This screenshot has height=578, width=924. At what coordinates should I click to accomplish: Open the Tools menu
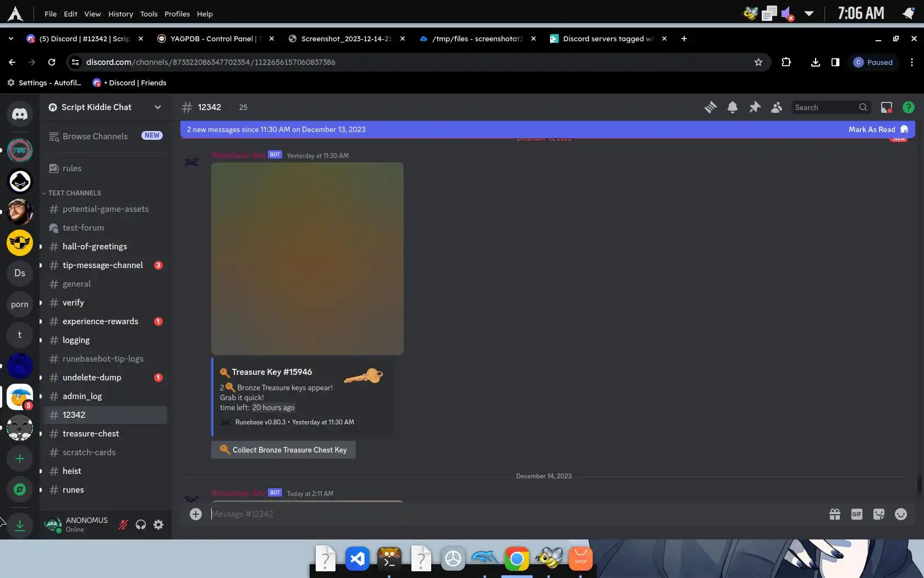[x=148, y=14]
